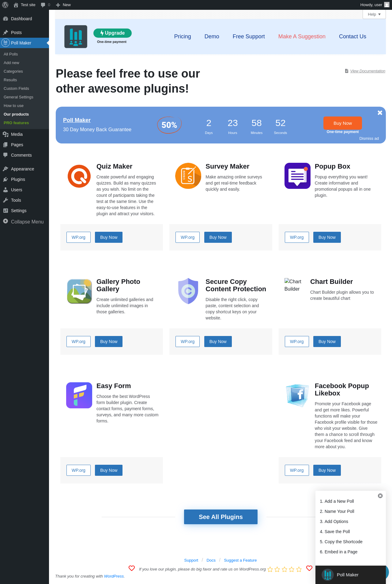
Task: Click the Quiz Maker plugin icon
Action: 79,176
